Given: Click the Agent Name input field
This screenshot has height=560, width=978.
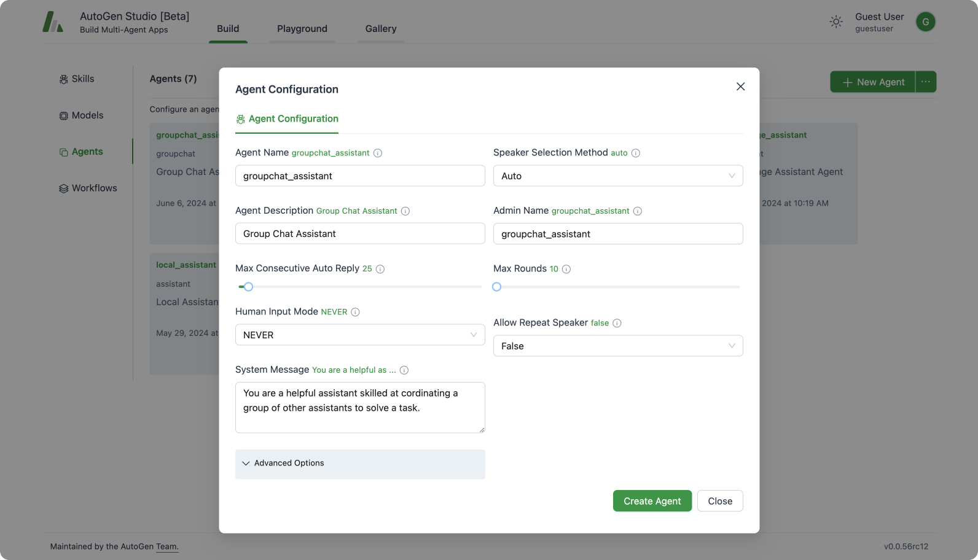Looking at the screenshot, I should pos(360,176).
